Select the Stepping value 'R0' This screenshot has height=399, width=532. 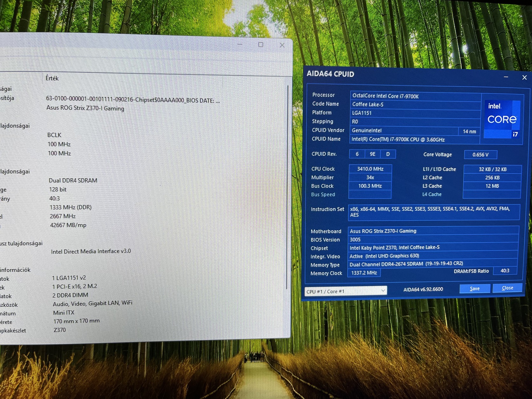[415, 122]
